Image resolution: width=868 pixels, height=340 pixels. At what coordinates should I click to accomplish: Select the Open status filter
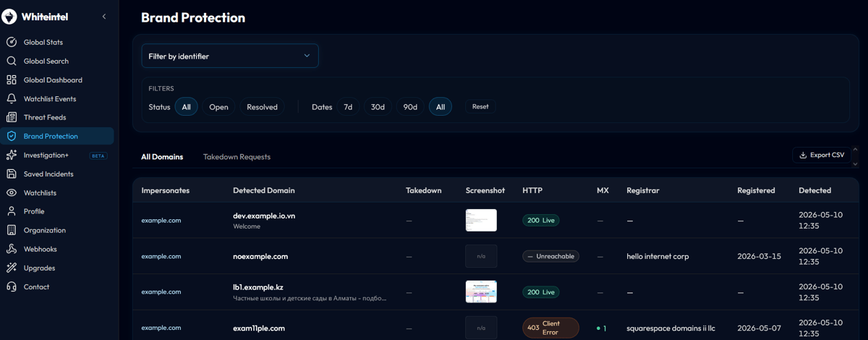(x=218, y=106)
